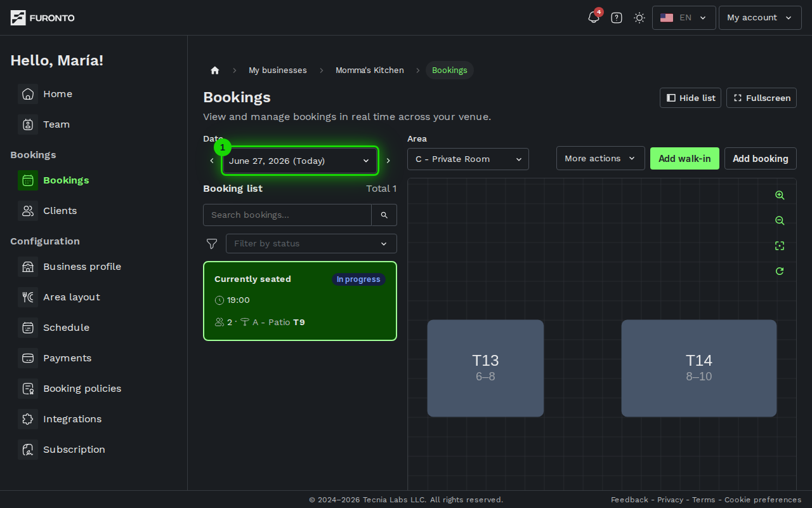Click the Furonto logo

(43, 18)
